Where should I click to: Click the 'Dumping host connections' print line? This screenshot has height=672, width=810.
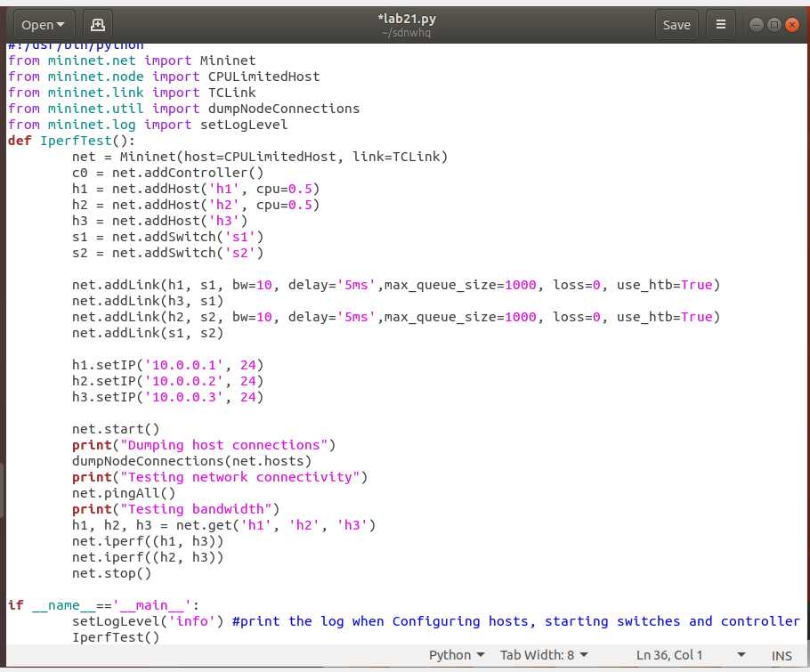pyautogui.click(x=204, y=445)
